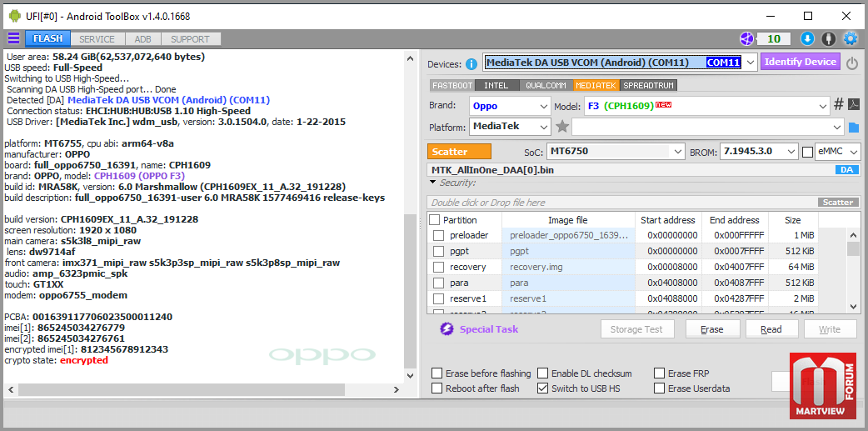Collapse the Security section triangle
Image resolution: width=868 pixels, height=431 pixels.
[433, 183]
